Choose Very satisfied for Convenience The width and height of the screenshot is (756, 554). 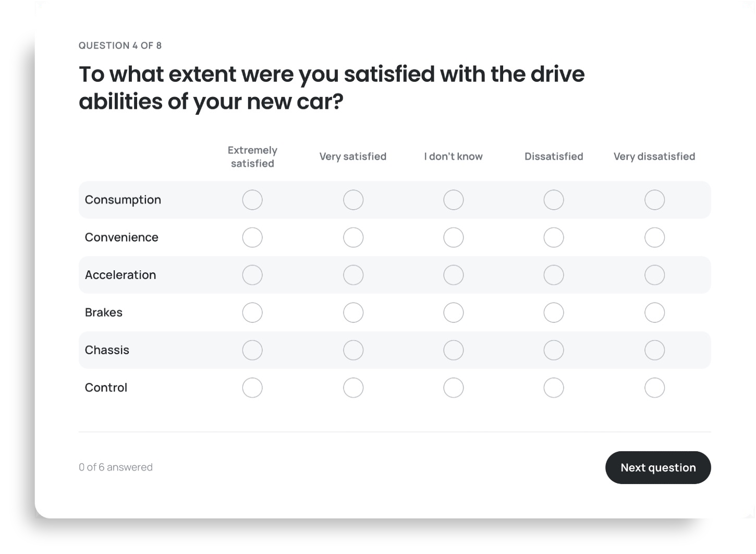point(353,237)
